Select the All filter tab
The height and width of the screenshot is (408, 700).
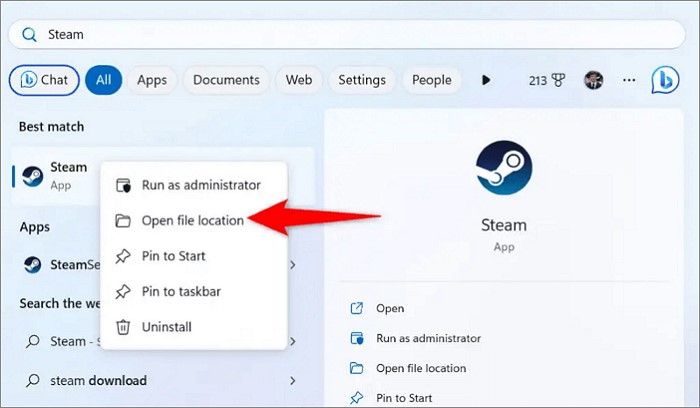coord(104,80)
